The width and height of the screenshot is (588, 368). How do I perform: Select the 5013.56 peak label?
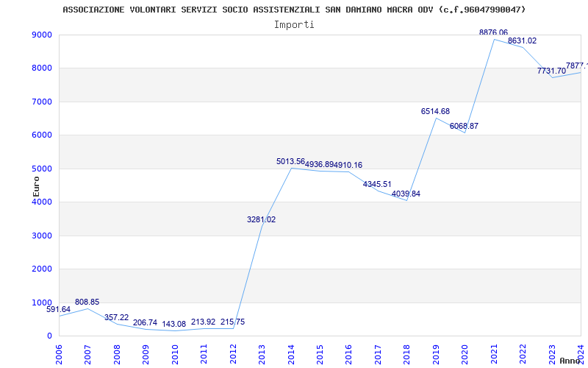click(x=290, y=161)
